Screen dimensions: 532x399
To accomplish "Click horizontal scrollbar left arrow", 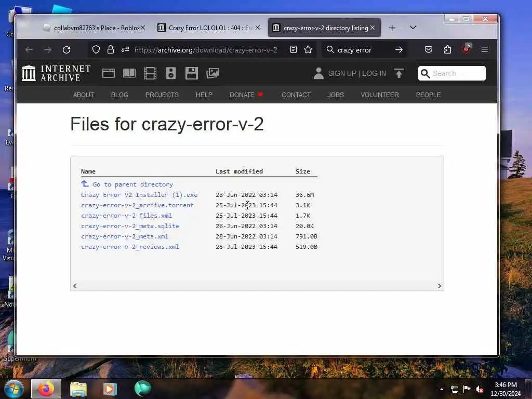I will 75,286.
